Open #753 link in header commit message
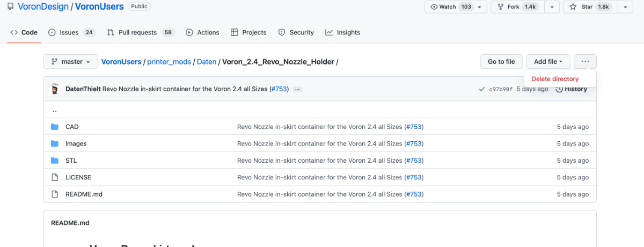Image resolution: width=644 pixels, height=247 pixels. (x=279, y=89)
